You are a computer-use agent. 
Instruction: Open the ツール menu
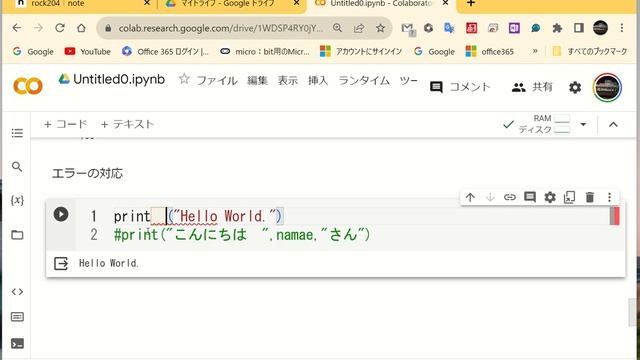tap(409, 80)
